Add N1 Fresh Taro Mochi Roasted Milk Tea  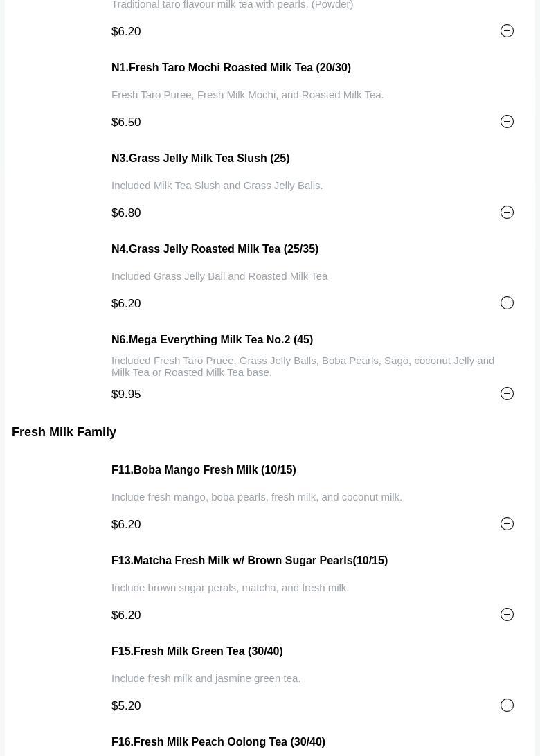[507, 122]
